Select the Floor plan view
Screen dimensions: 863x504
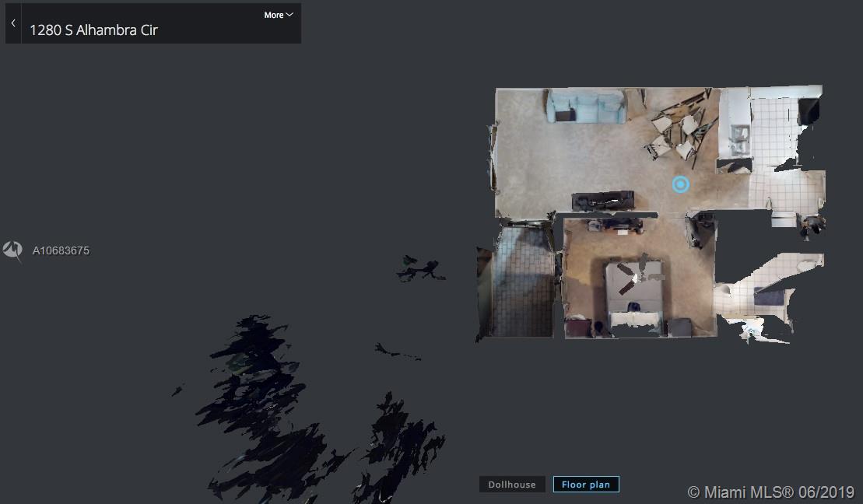[x=586, y=485]
